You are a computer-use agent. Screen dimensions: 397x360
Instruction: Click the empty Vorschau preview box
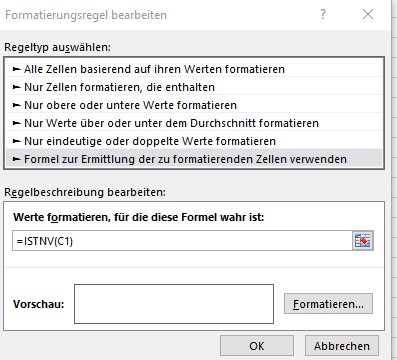coord(174,304)
